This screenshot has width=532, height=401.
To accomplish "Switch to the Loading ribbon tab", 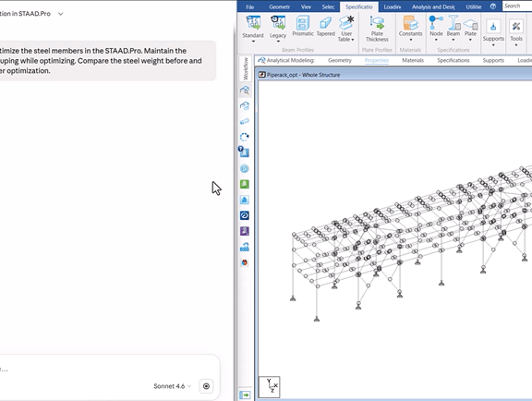I will (x=393, y=6).
